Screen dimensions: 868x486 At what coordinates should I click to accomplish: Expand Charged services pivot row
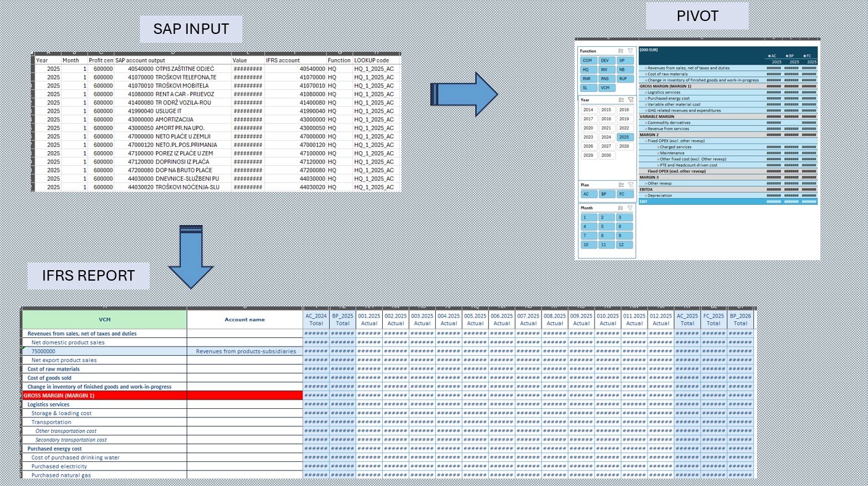coord(658,147)
